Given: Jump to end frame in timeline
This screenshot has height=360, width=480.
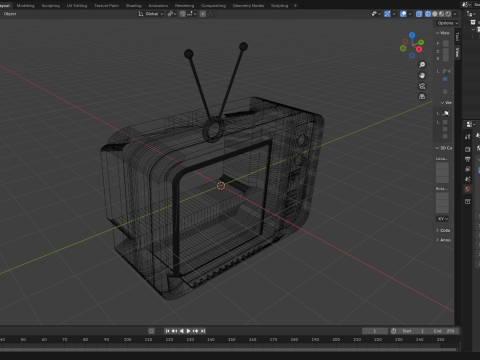Looking at the screenshot, I should (x=203, y=331).
